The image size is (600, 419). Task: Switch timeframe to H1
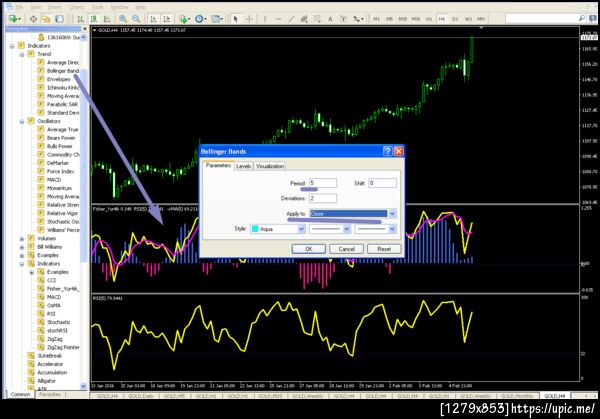[x=429, y=19]
